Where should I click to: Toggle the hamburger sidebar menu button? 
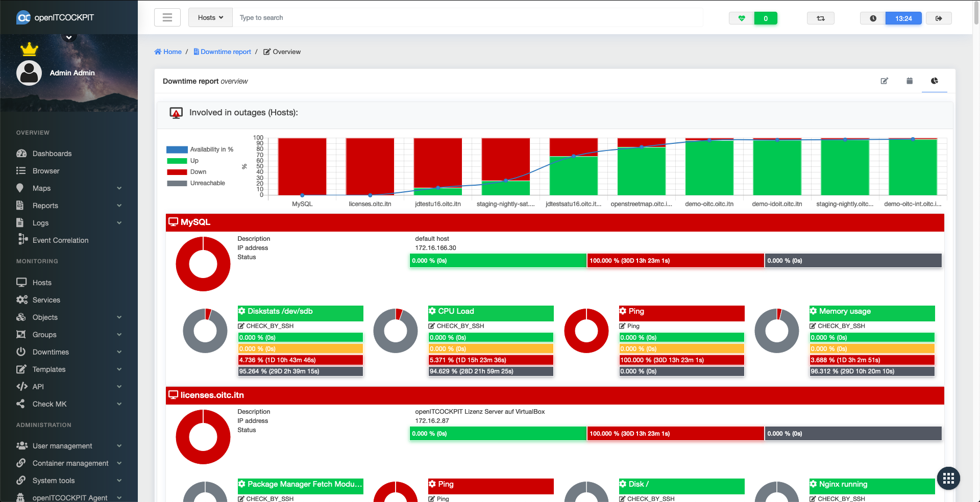[167, 17]
